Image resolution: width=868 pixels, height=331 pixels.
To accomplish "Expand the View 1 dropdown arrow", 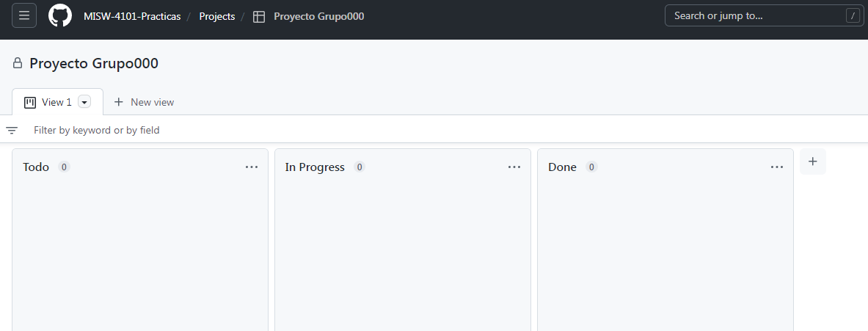I will 84,103.
